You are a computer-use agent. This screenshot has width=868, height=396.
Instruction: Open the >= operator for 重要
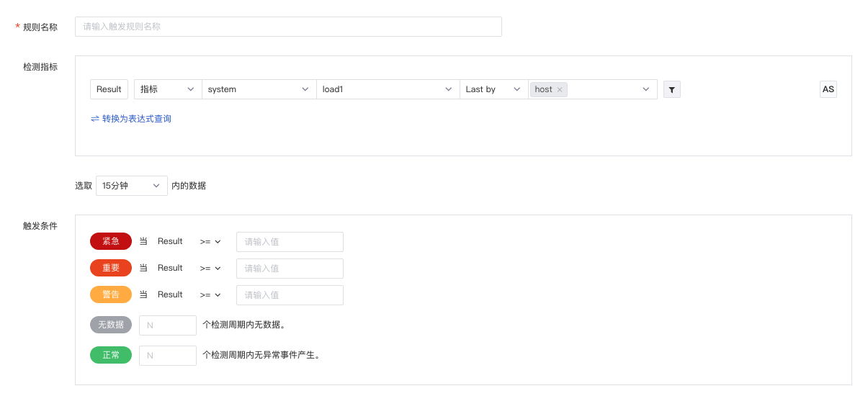click(210, 269)
